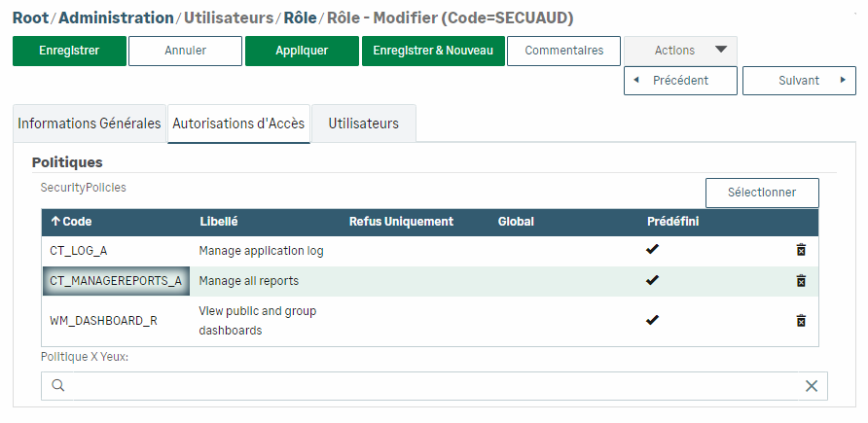Click the Administration breadcrumb link
This screenshot has height=423, width=868.
(x=115, y=18)
